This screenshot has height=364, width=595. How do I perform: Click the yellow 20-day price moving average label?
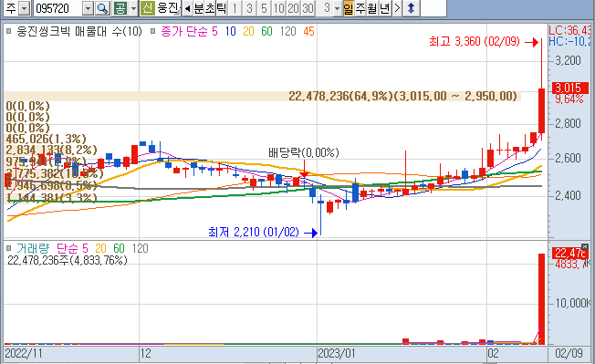coord(248,31)
